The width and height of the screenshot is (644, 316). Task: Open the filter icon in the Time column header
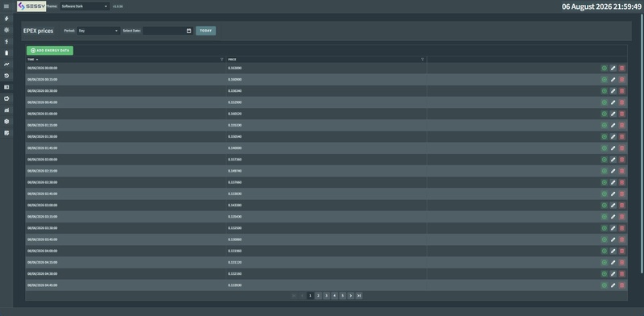coord(222,60)
